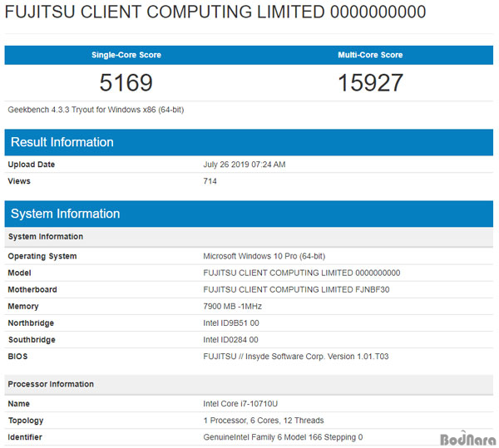
Task: Select Microsoft Windows 10 Pro (64-bit) value
Action: [x=264, y=256]
